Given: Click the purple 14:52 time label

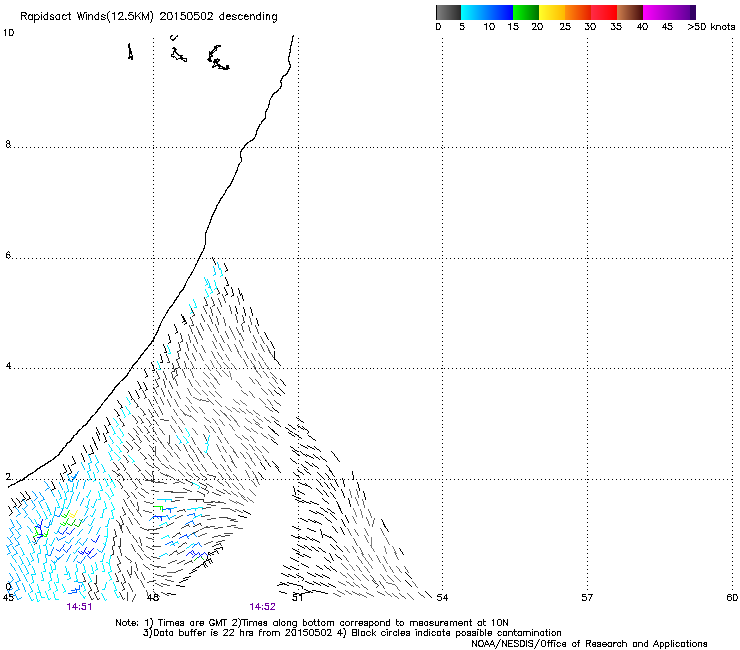Looking at the screenshot, I should tap(262, 607).
